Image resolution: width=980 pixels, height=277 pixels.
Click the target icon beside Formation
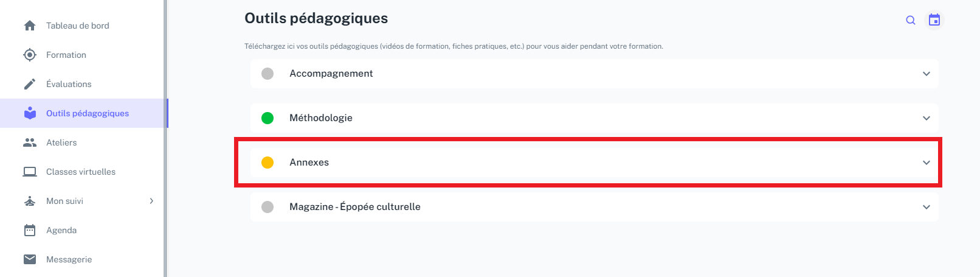point(30,55)
